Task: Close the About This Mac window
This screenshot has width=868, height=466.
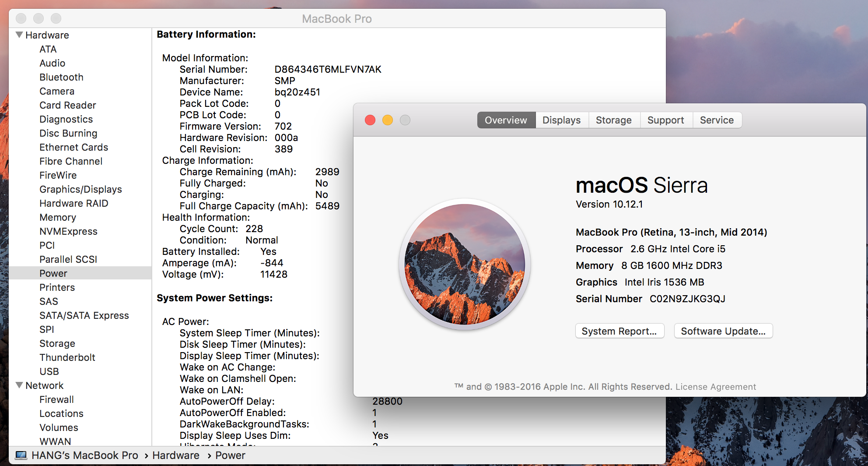Action: pos(370,120)
